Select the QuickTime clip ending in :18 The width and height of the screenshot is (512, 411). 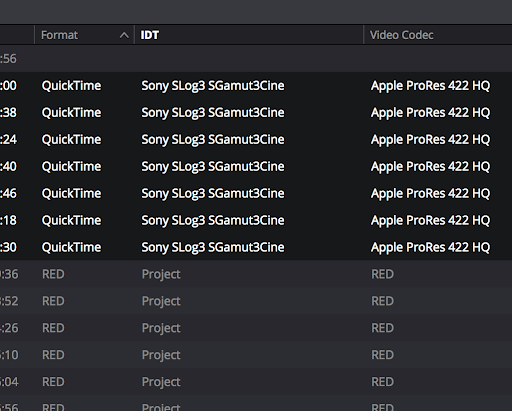pyautogui.click(x=256, y=220)
